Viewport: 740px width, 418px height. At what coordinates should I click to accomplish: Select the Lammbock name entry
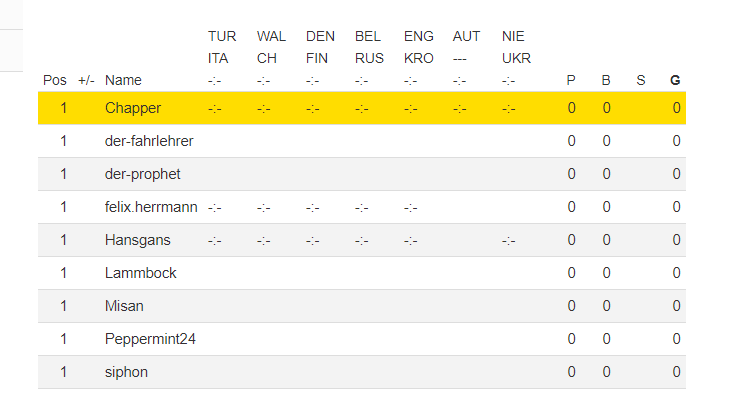click(x=141, y=273)
